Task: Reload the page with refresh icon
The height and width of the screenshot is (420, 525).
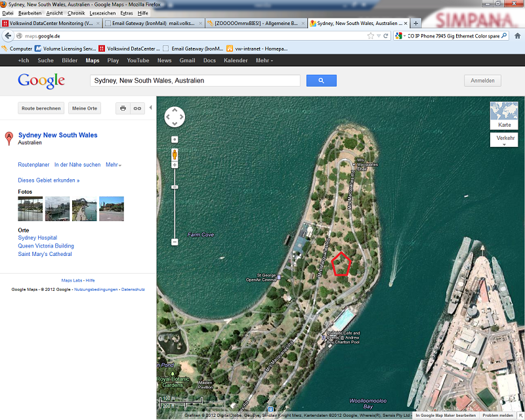Action: [386, 36]
